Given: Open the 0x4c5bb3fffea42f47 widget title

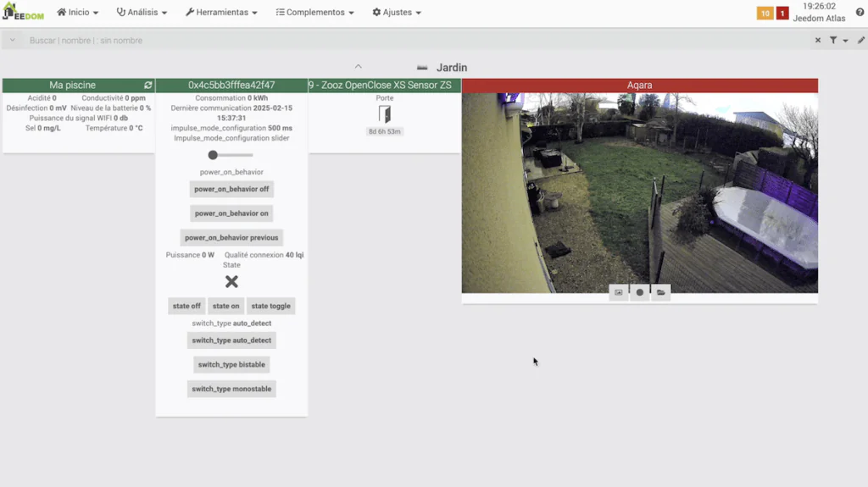Looking at the screenshot, I should pyautogui.click(x=231, y=86).
